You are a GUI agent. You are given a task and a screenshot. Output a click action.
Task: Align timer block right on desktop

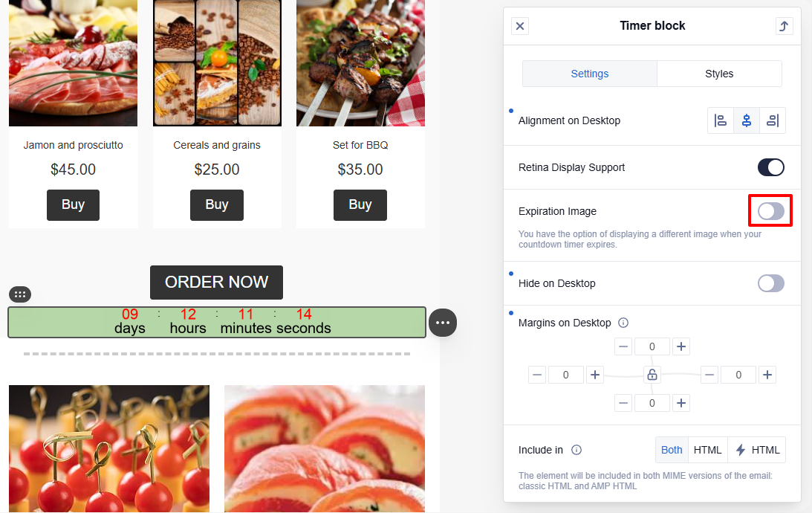(773, 120)
